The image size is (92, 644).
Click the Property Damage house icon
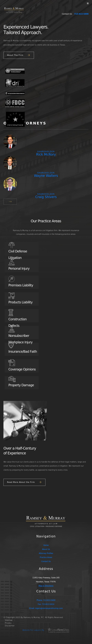click(x=12, y=379)
